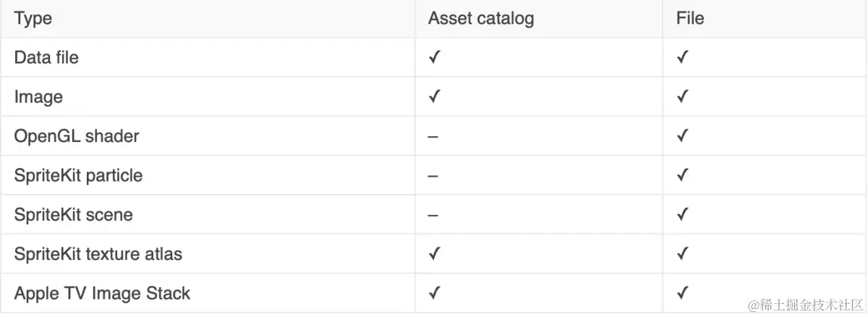Click the File column header
This screenshot has height=317, width=868.
[x=690, y=19]
